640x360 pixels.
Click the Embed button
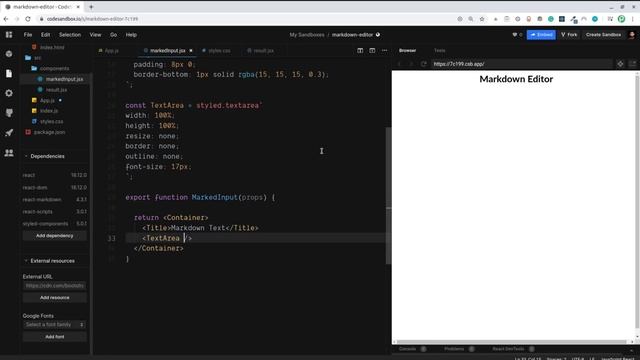tap(541, 35)
